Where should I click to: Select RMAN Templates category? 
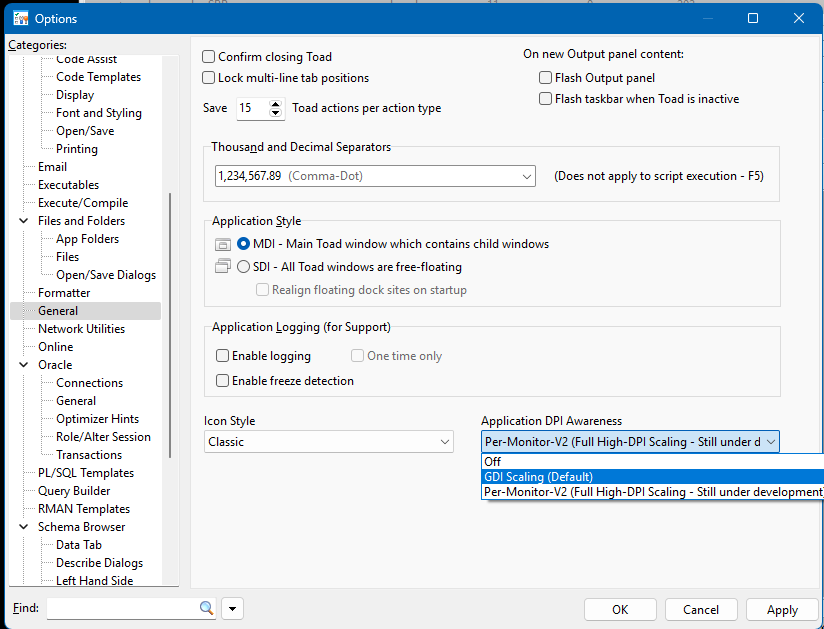pyautogui.click(x=84, y=509)
